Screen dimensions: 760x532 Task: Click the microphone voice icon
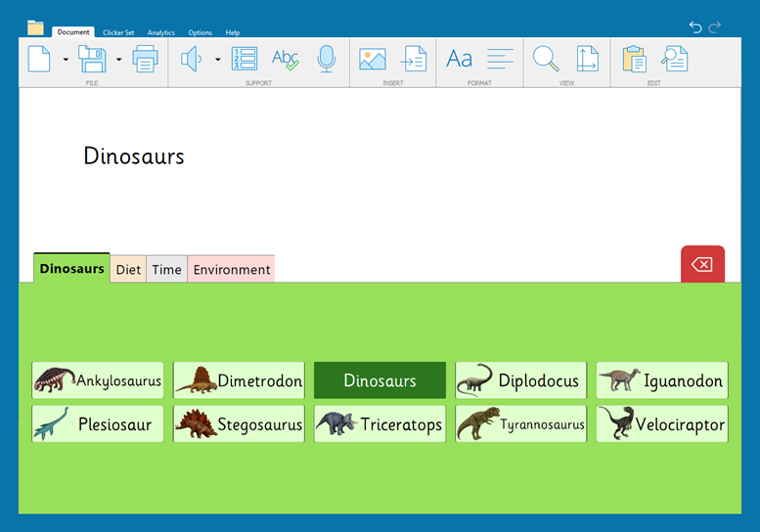pos(327,59)
